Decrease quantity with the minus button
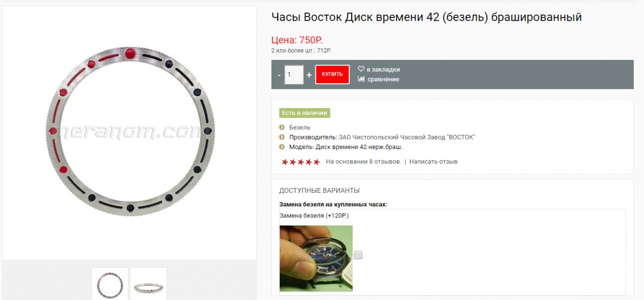Screen dimensions: 644x300 pos(279,75)
